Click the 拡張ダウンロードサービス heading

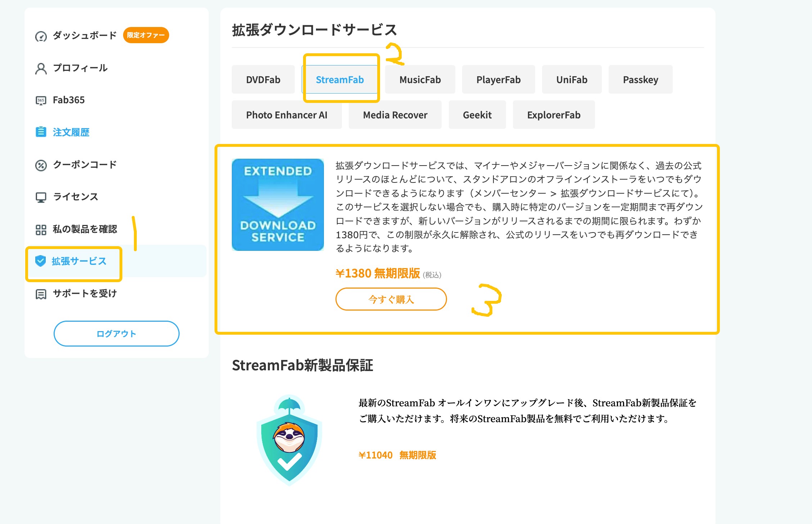point(315,30)
